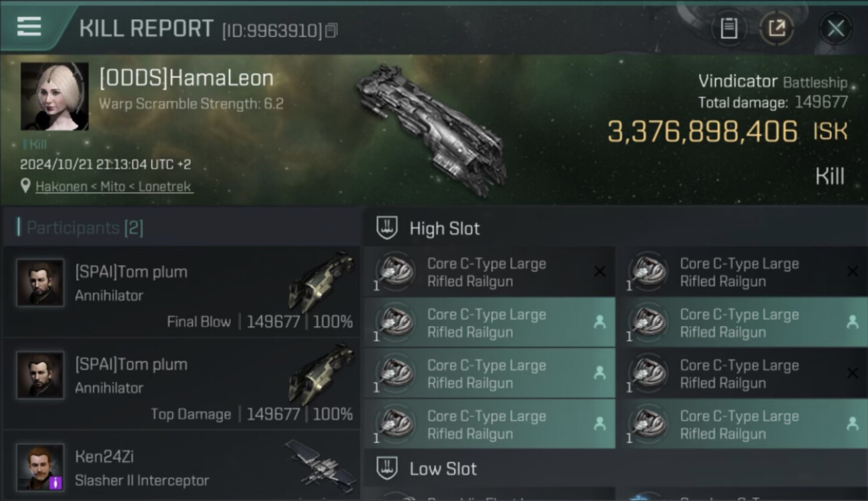
Task: Open the Hakonen < Mito < Lonetrek location link
Action: point(114,186)
